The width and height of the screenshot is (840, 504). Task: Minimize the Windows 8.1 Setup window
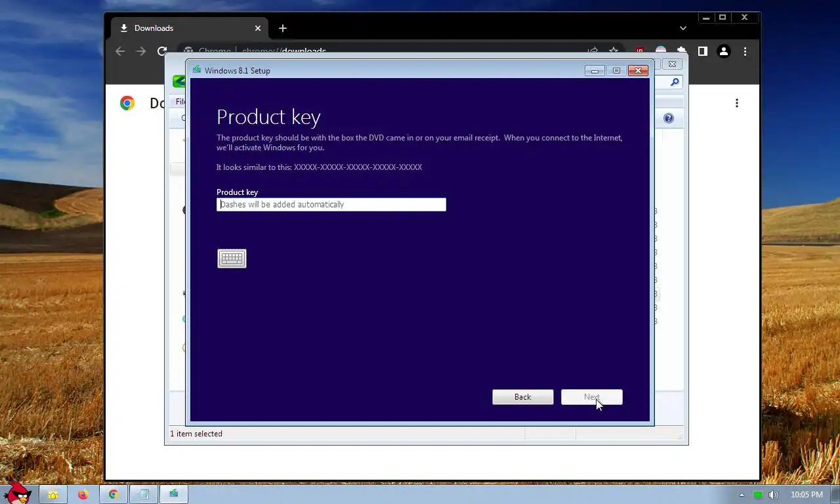pos(595,70)
